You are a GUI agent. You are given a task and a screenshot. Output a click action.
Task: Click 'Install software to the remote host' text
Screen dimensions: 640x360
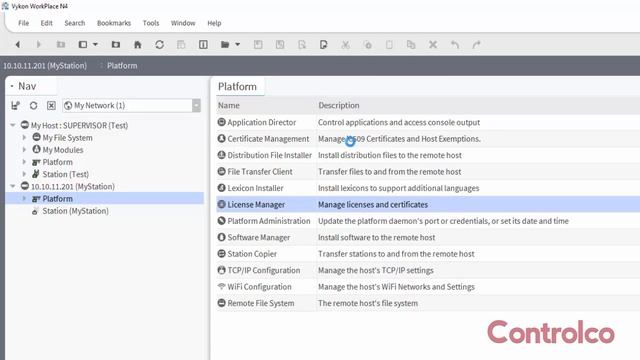point(376,237)
